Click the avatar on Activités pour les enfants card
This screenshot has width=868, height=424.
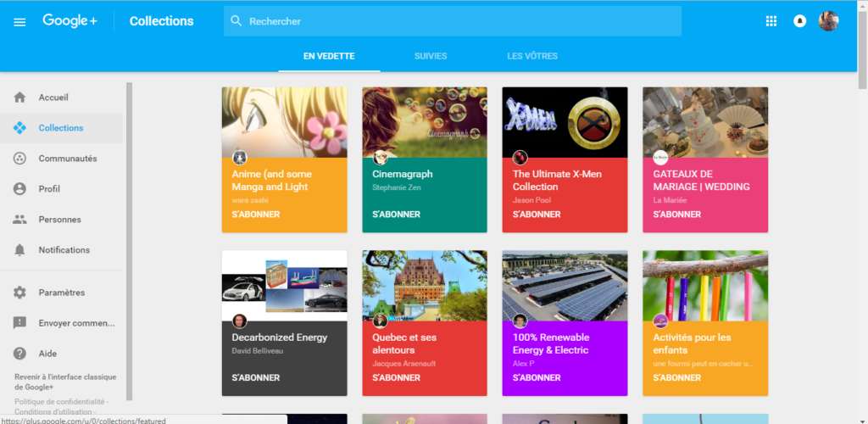point(660,321)
